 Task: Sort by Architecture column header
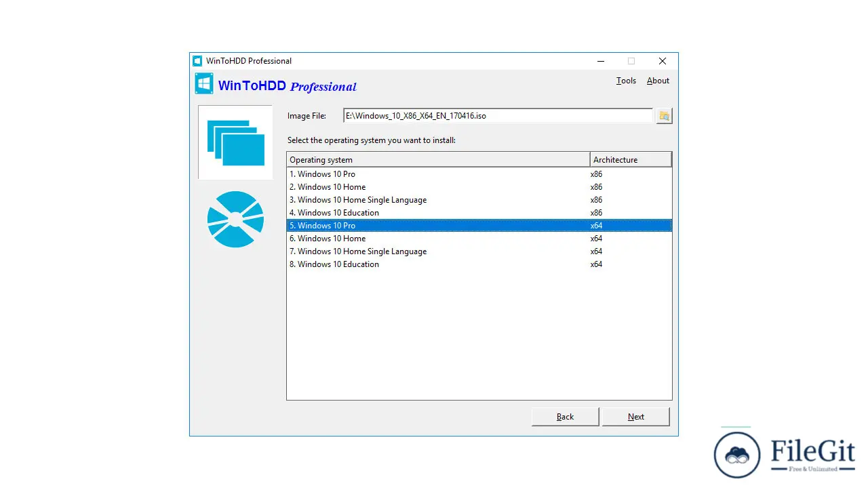coord(631,160)
